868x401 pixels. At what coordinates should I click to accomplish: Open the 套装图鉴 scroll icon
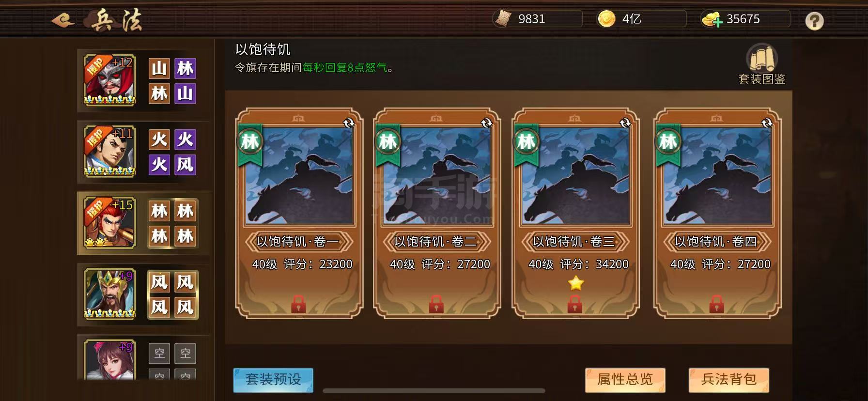pos(761,58)
